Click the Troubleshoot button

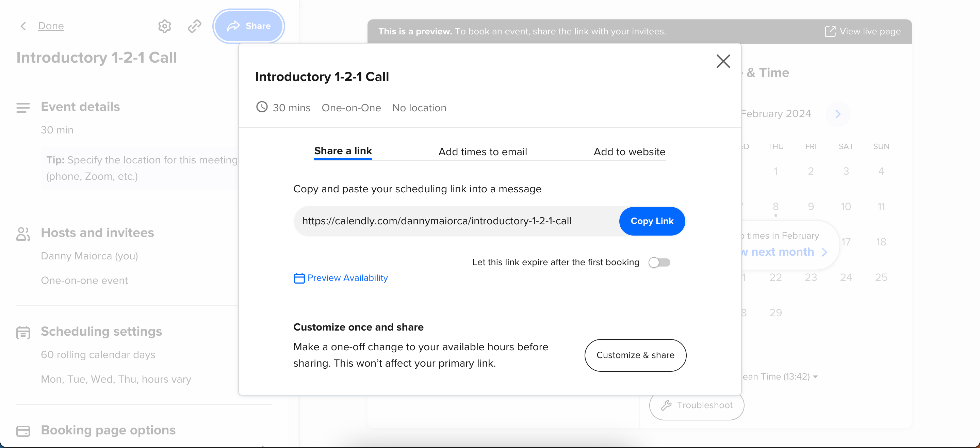click(696, 405)
